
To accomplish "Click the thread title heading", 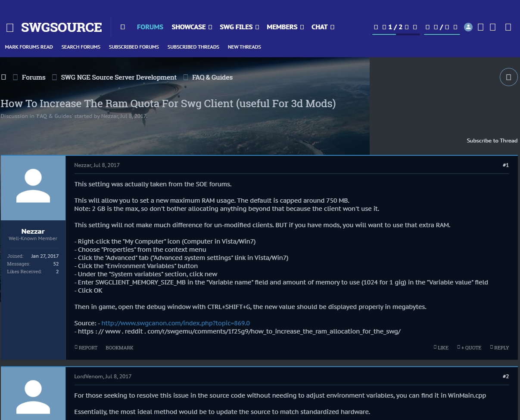I will [x=168, y=104].
